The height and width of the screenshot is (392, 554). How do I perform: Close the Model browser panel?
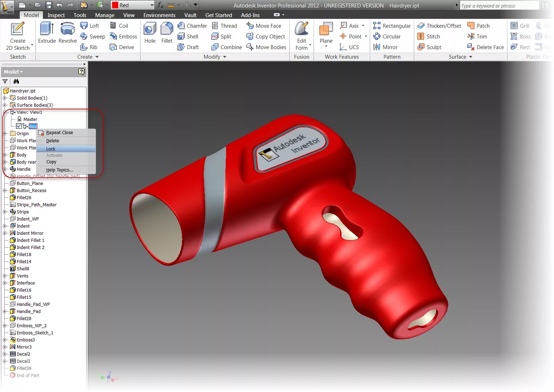pyautogui.click(x=84, y=64)
